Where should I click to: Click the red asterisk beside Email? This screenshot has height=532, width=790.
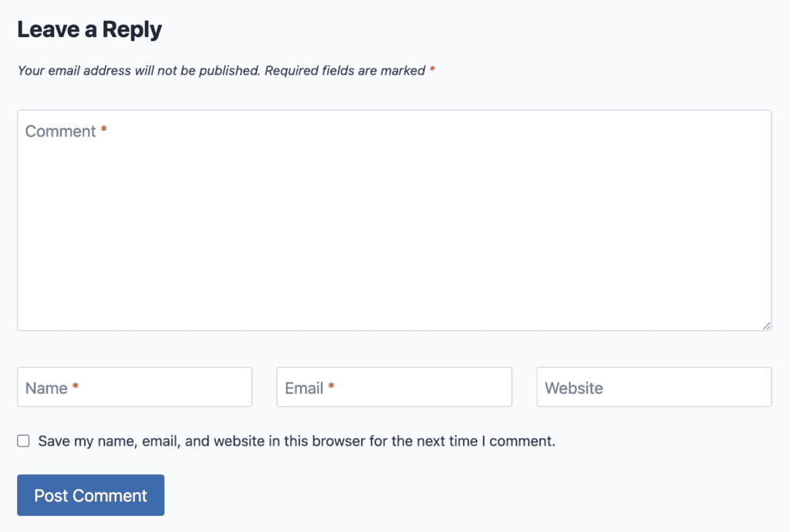point(331,386)
